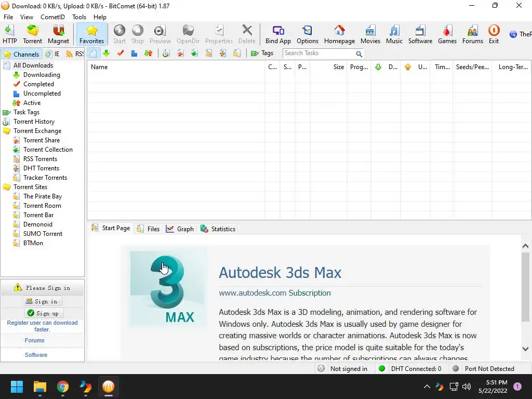This screenshot has height=399, width=532.
Task: Open the Software toolbar icon
Action: [x=420, y=34]
